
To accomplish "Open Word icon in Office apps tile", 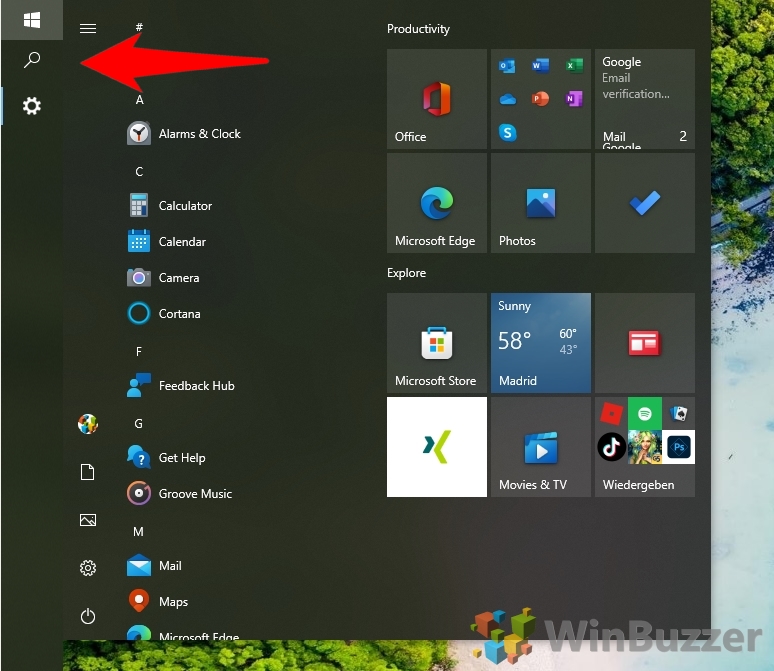I will pos(541,66).
